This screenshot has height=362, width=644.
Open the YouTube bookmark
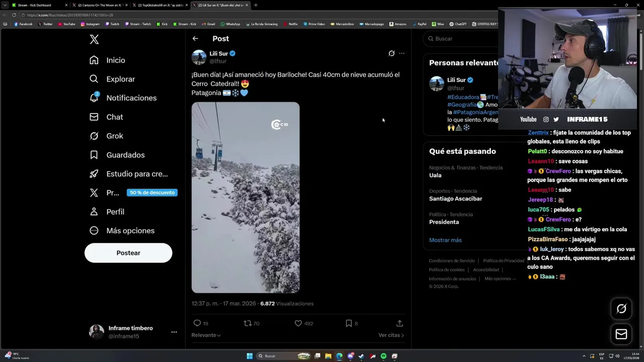(66, 24)
